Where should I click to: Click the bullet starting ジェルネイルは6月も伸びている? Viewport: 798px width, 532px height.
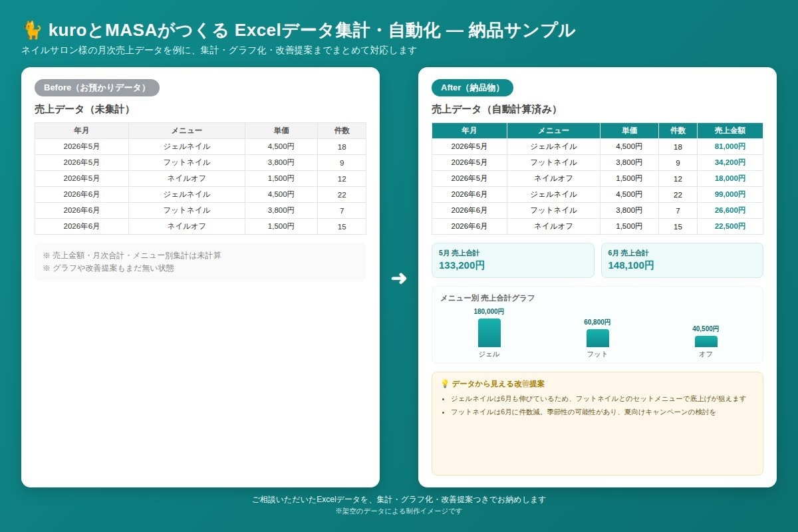pyautogui.click(x=598, y=399)
